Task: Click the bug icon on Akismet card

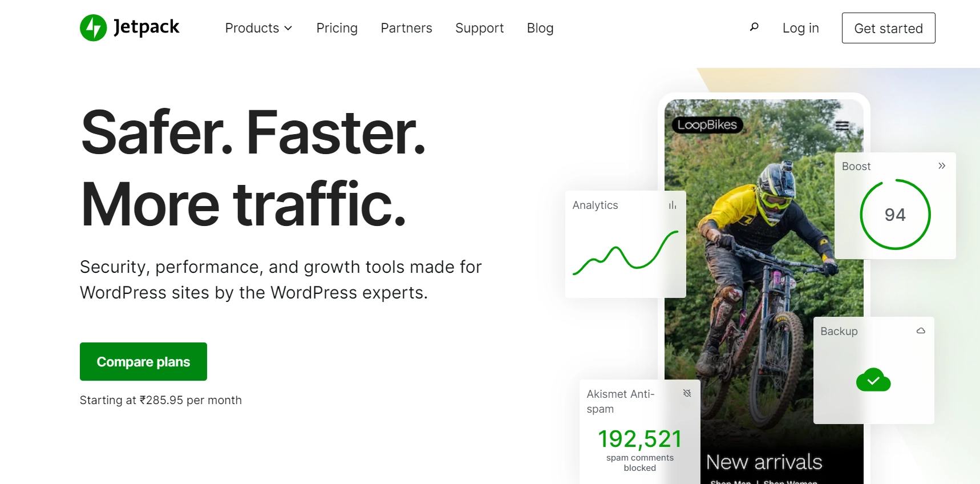Action: 687,393
